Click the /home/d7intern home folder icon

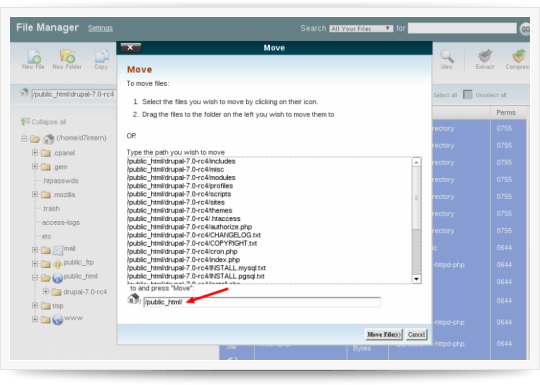(x=49, y=139)
